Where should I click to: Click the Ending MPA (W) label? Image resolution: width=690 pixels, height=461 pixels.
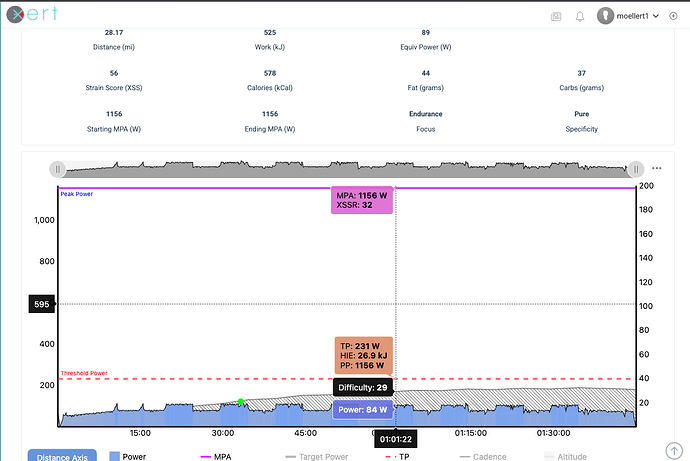[270, 129]
